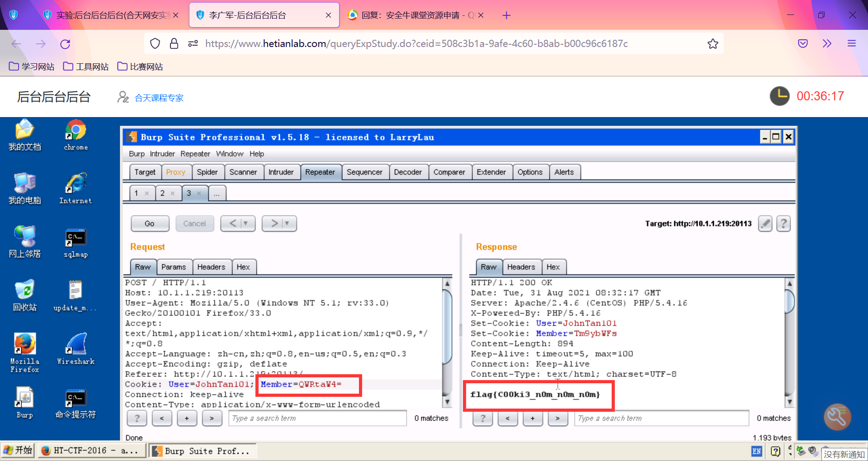Switch to the Sequencer tab
Viewport: 868px width, 461px height.
click(x=364, y=172)
